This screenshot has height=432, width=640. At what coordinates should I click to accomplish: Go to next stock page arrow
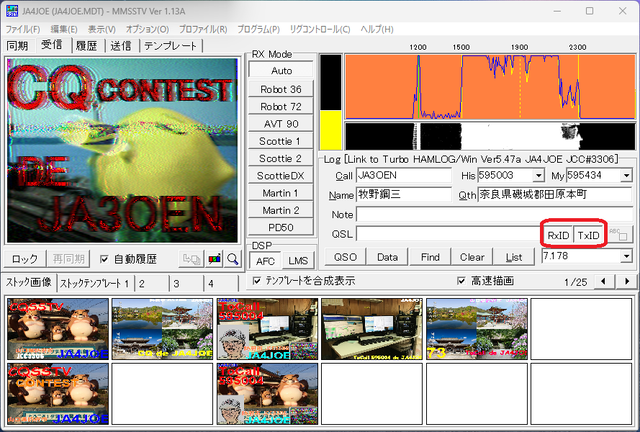(627, 281)
